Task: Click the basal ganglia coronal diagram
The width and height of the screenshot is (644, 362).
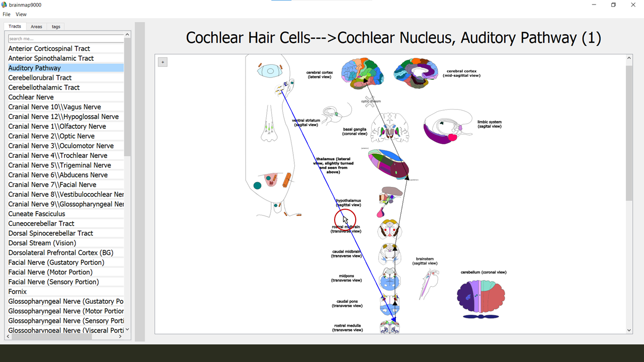Action: pyautogui.click(x=390, y=127)
